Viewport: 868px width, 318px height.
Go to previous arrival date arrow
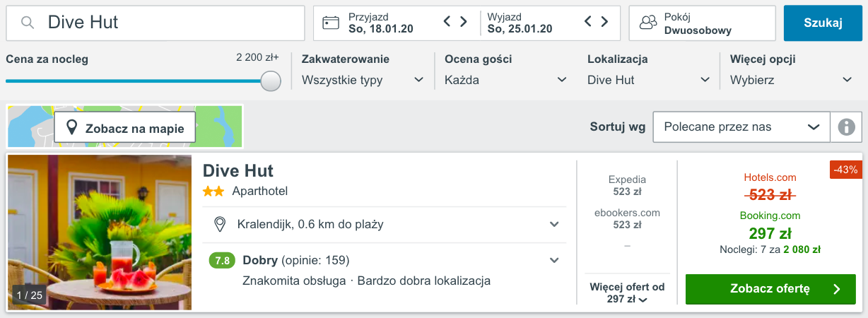click(x=447, y=22)
